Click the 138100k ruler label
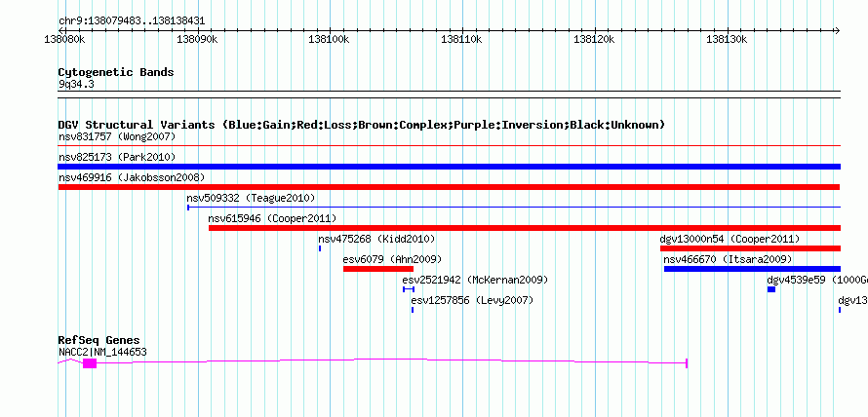Image resolution: width=868 pixels, height=417 pixels. [330, 39]
